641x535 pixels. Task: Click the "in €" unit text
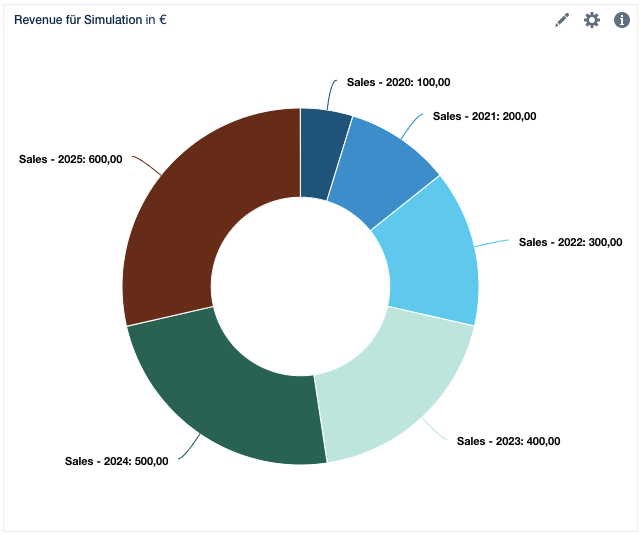point(156,20)
